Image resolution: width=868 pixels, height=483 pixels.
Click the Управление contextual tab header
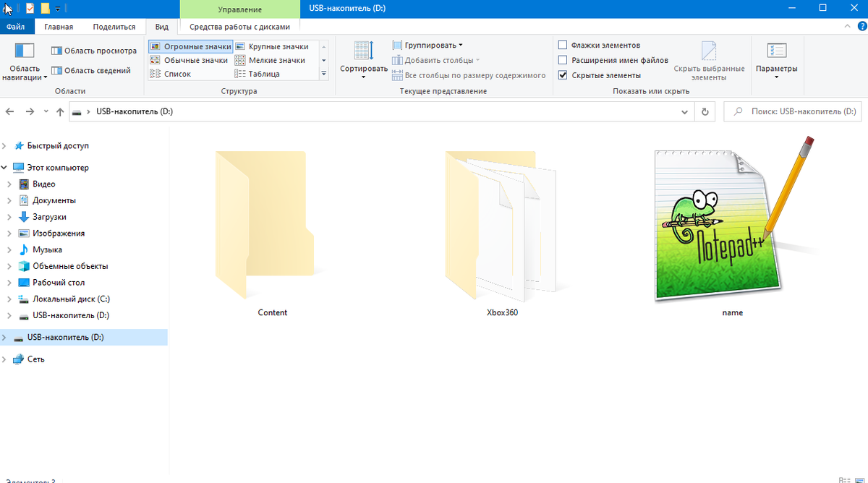point(239,9)
